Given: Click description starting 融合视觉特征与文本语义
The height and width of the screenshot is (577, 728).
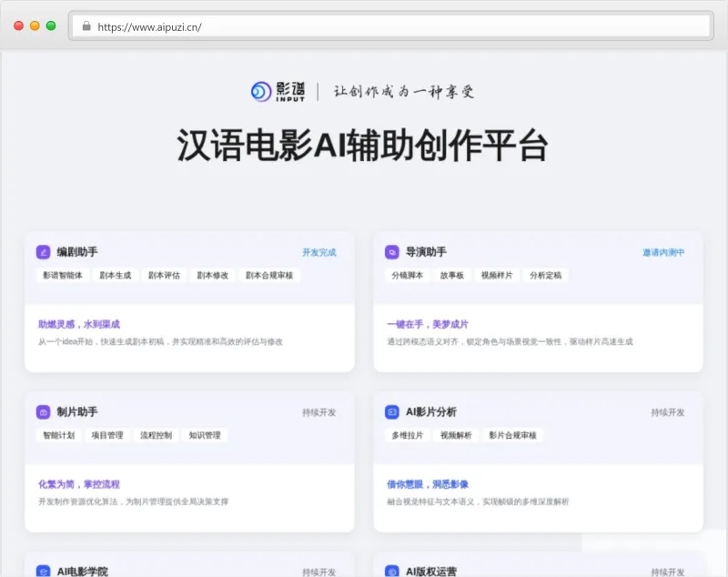Looking at the screenshot, I should click(x=478, y=501).
